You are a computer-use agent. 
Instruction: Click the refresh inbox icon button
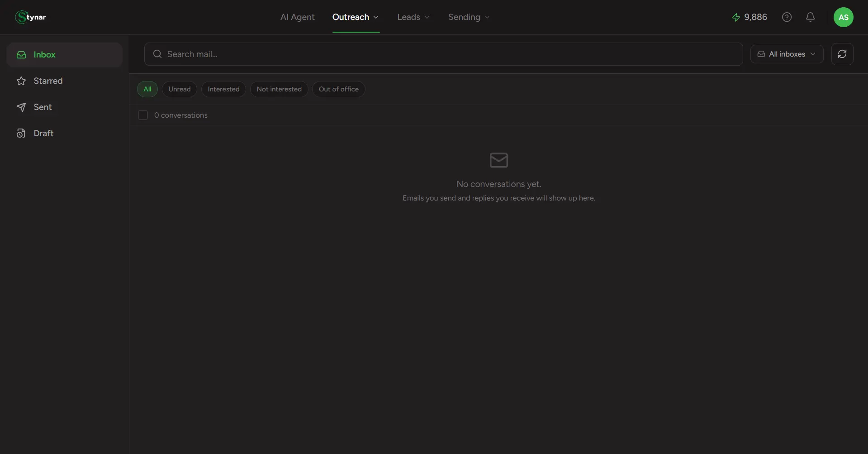tap(842, 54)
